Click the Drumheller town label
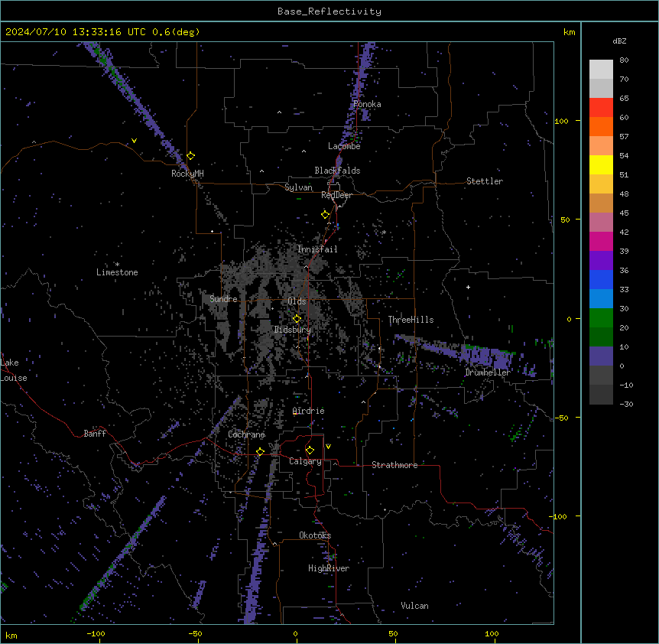The image size is (659, 644). click(x=488, y=372)
